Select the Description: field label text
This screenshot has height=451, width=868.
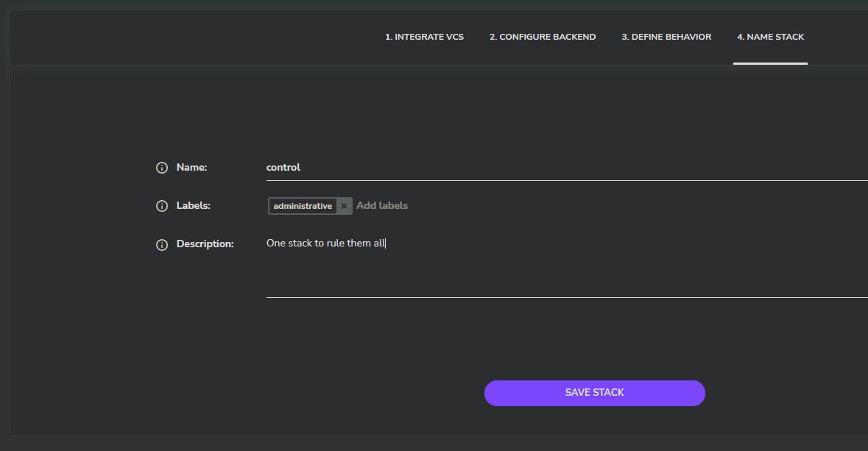[205, 244]
